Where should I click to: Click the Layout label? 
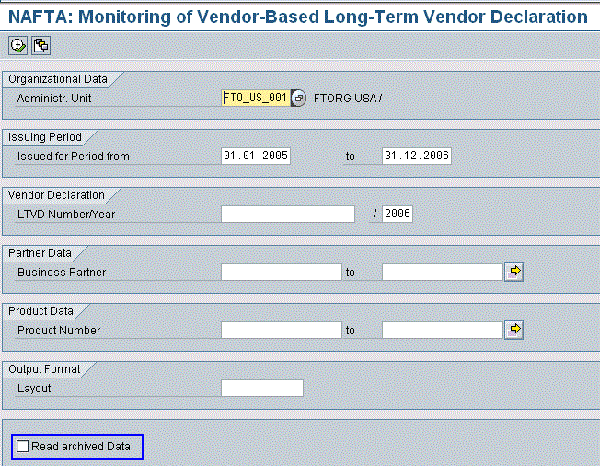pos(34,388)
